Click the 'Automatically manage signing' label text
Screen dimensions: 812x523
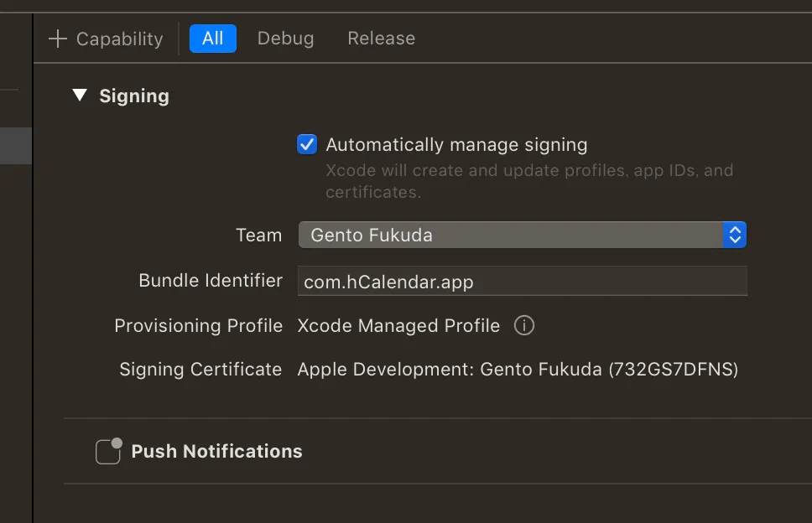click(456, 145)
